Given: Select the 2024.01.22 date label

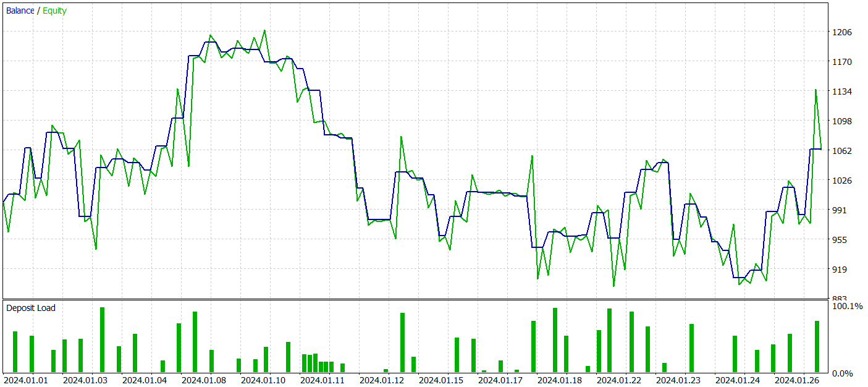Looking at the screenshot, I should point(619,380).
